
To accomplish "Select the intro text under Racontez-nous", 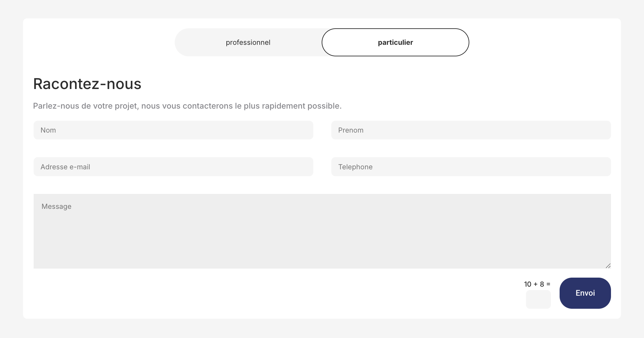I will click(x=187, y=106).
